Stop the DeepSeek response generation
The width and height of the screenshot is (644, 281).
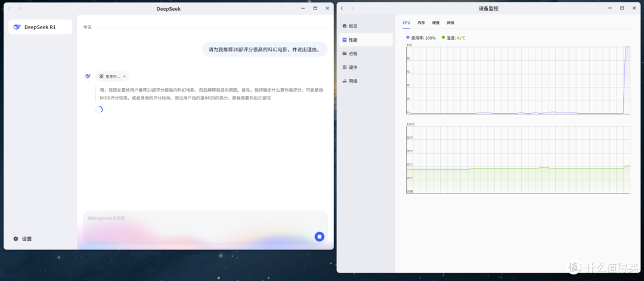point(319,236)
